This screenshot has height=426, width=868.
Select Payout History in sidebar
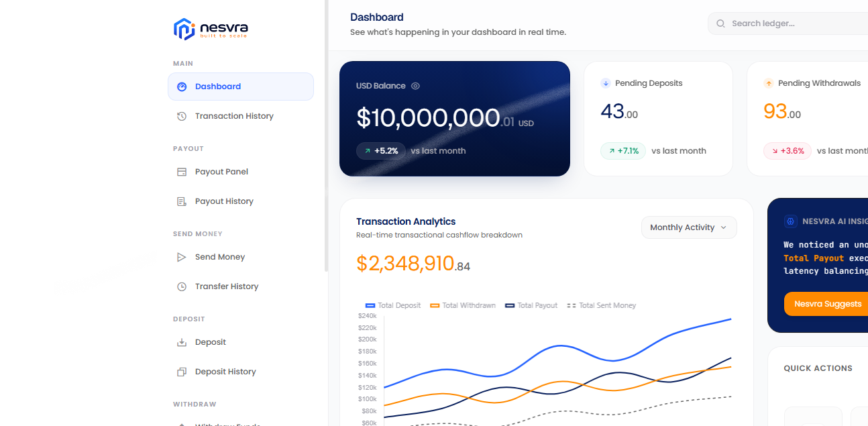(241, 201)
